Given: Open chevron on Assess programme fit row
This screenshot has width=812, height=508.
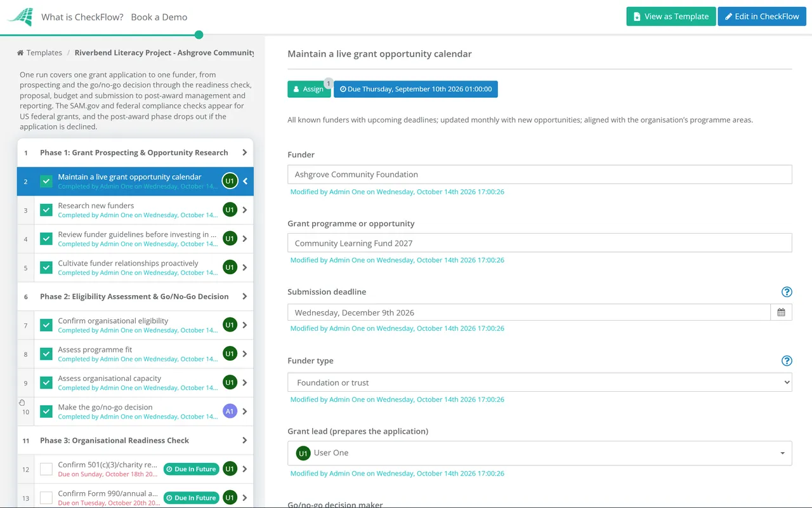Looking at the screenshot, I should coord(244,354).
